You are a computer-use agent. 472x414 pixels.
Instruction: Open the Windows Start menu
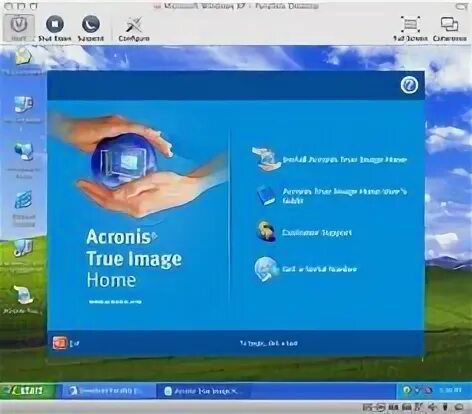click(x=28, y=390)
